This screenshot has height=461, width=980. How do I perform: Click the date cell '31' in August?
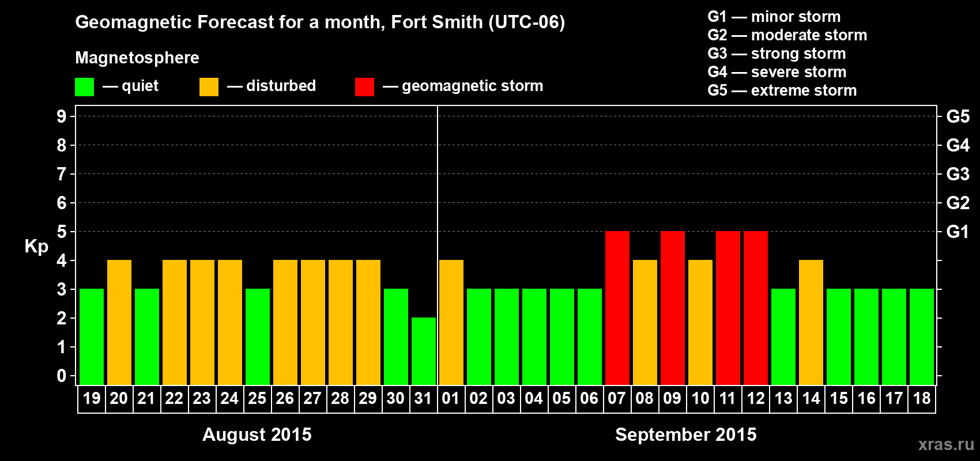tap(424, 399)
